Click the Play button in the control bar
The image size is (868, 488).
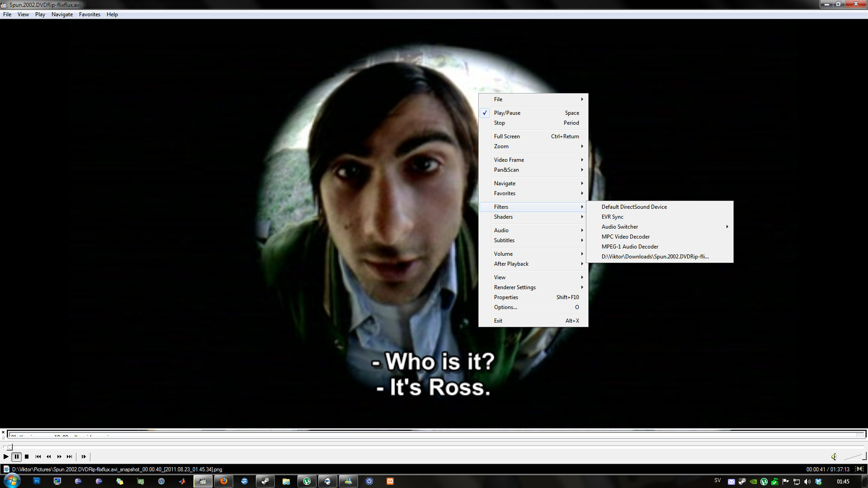click(6, 456)
